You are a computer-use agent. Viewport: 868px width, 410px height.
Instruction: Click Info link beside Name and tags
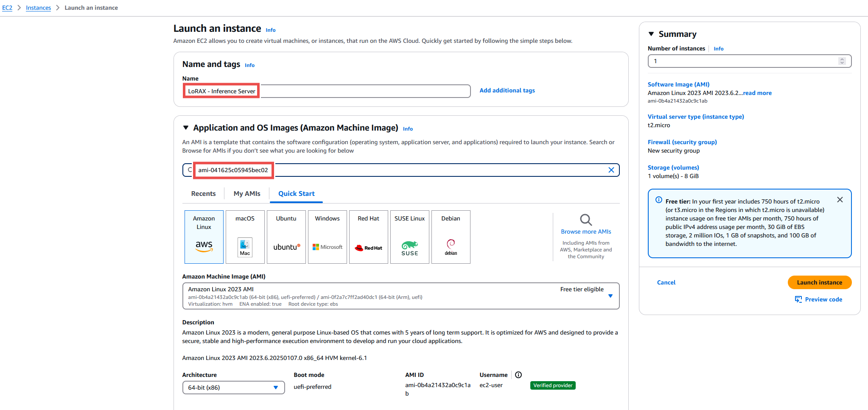pos(249,65)
